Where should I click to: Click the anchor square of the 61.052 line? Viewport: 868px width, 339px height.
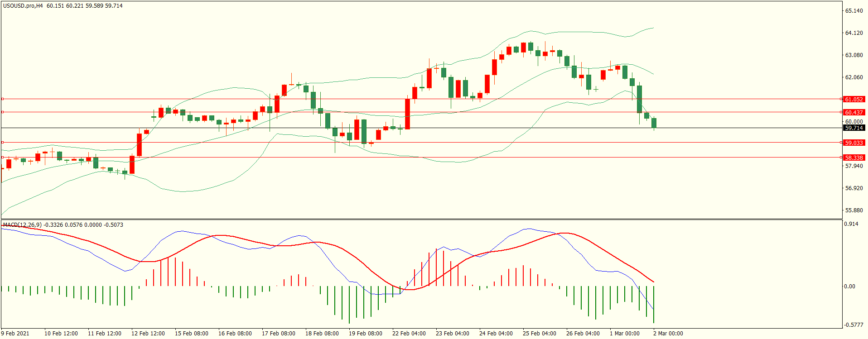2,99
